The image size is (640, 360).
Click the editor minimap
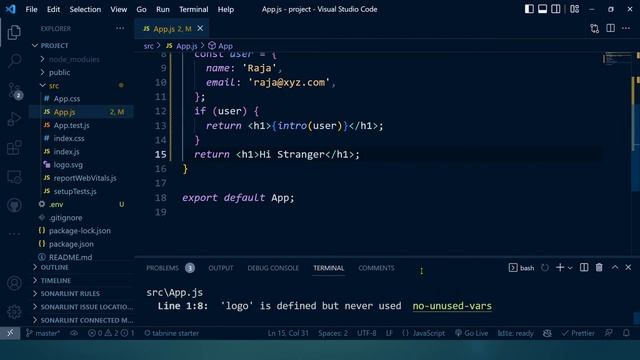617,59
